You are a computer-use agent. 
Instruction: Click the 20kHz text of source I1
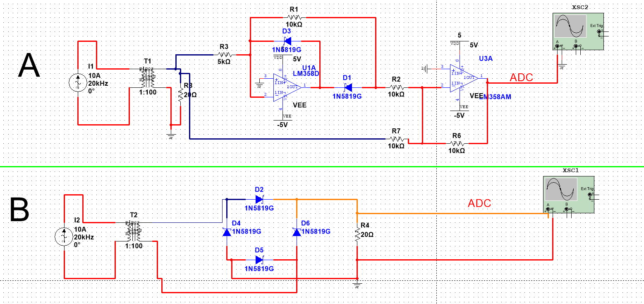(x=98, y=83)
